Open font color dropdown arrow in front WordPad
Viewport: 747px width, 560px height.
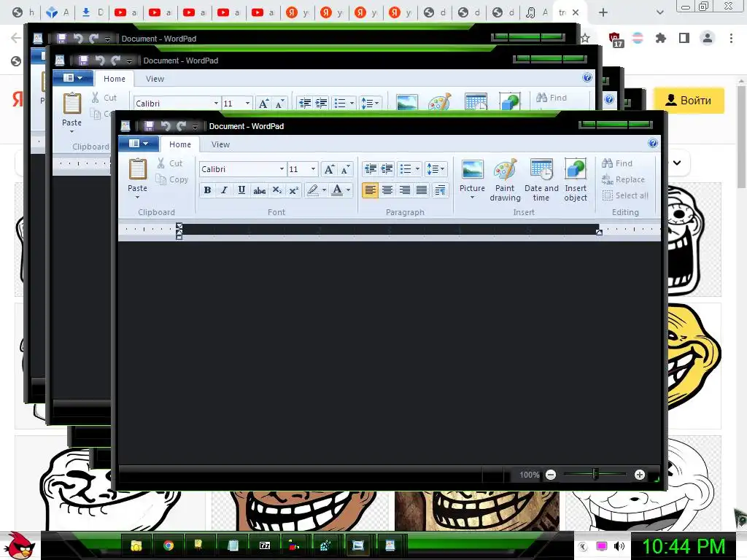point(348,190)
